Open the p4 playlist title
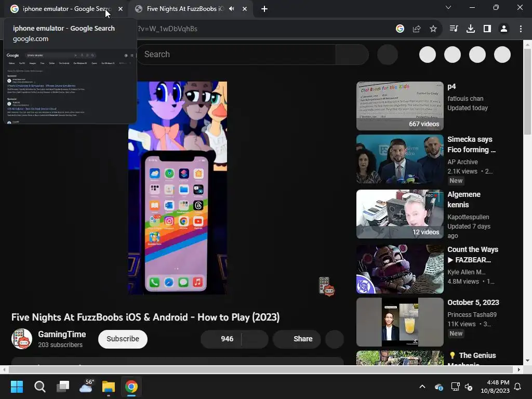This screenshot has width=532, height=399. (451, 87)
